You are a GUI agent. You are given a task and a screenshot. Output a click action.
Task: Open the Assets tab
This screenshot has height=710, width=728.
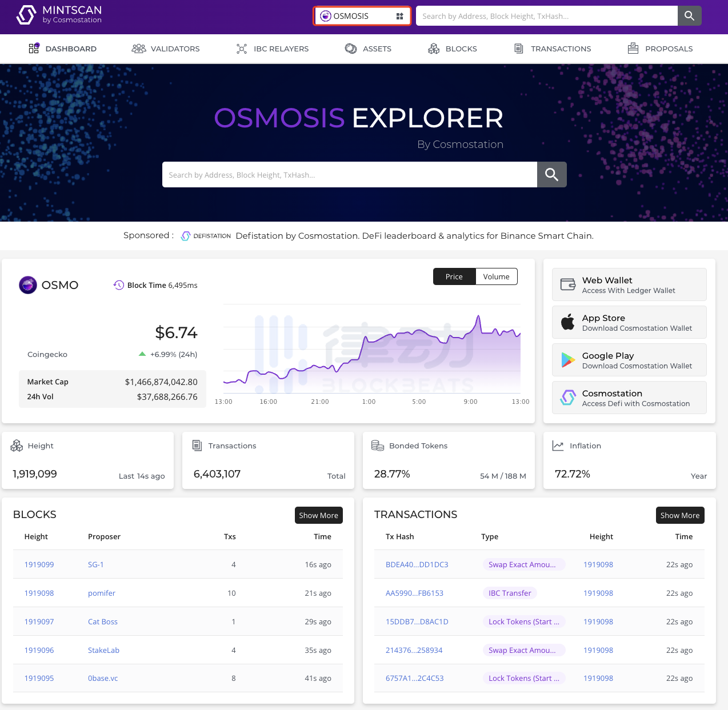click(368, 49)
